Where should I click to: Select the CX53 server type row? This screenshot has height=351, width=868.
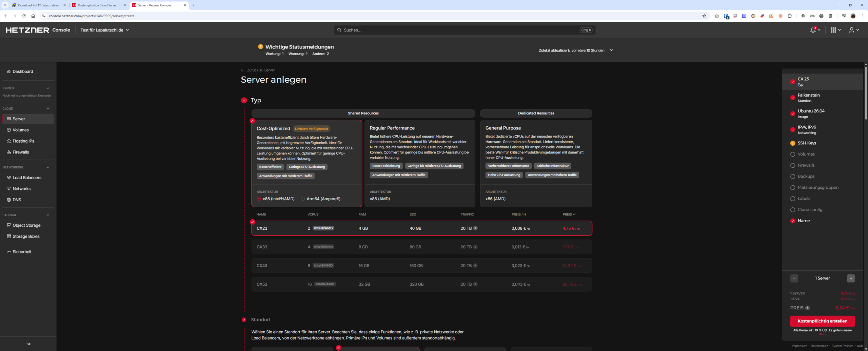pos(422,284)
